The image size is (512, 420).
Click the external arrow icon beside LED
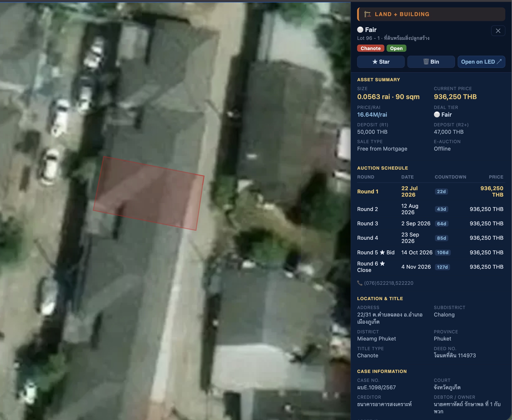pyautogui.click(x=499, y=62)
